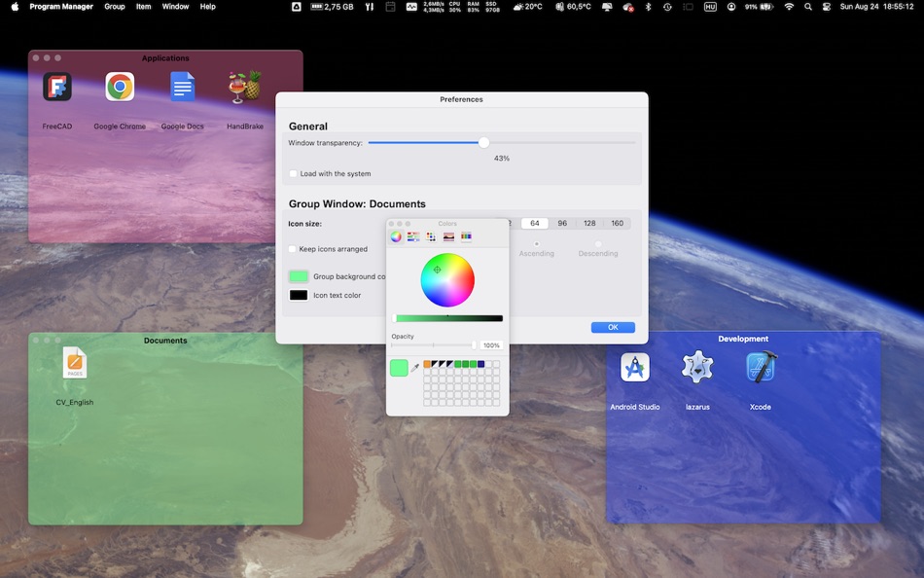Open Android Studio in Development group
Viewport: 924px width, 578px height.
[635, 368]
